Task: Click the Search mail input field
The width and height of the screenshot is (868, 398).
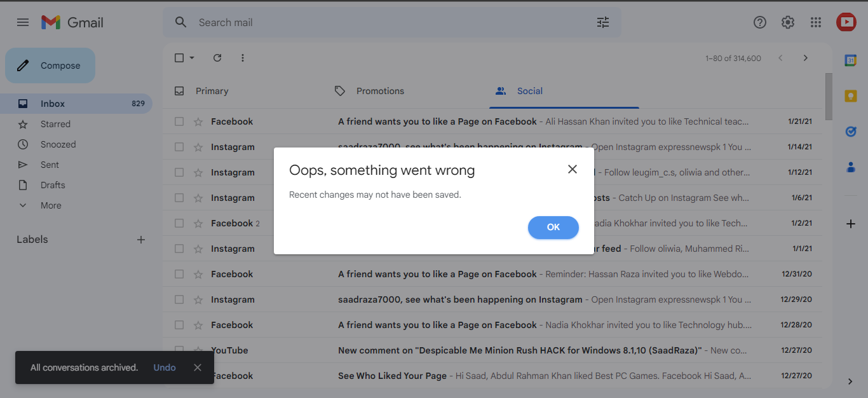Action: [x=391, y=22]
